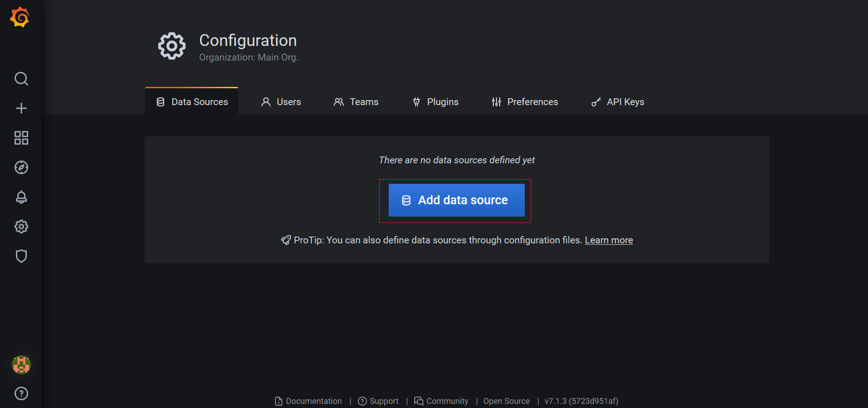Open the Documentation footer link
Viewport: 868px width, 408px height.
tap(309, 401)
